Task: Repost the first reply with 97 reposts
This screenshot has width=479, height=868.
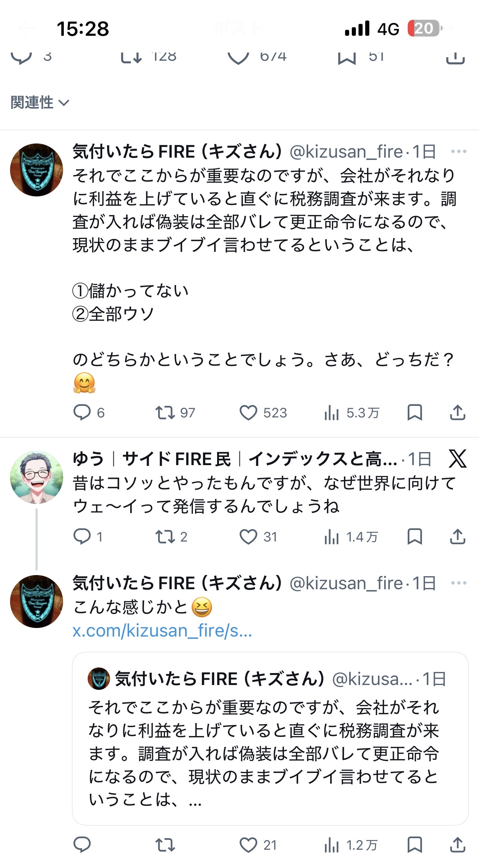Action: pos(165,413)
